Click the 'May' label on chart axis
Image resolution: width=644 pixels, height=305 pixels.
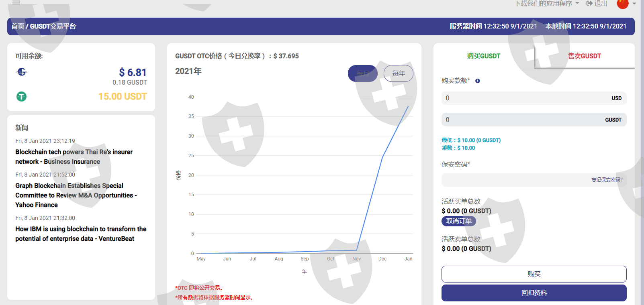click(x=201, y=259)
